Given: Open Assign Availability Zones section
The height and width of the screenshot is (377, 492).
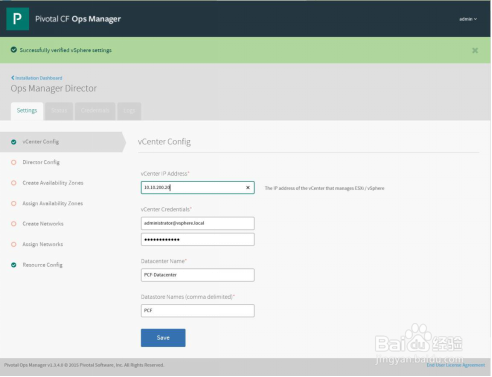Looking at the screenshot, I should click(53, 203).
